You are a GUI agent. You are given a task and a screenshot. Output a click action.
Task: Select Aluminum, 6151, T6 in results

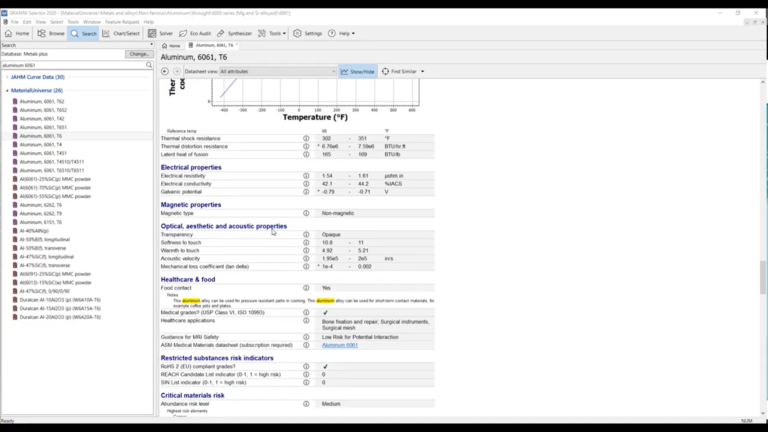[41, 222]
